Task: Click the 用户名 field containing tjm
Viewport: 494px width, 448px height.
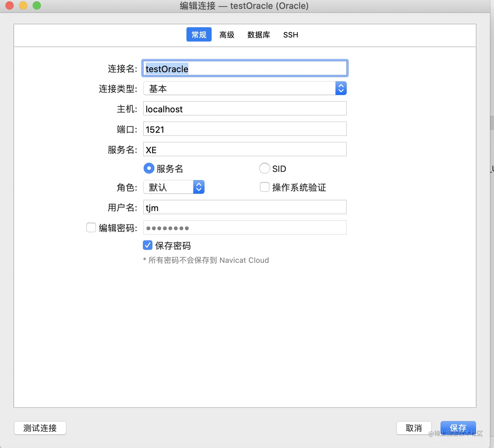Action: (245, 207)
